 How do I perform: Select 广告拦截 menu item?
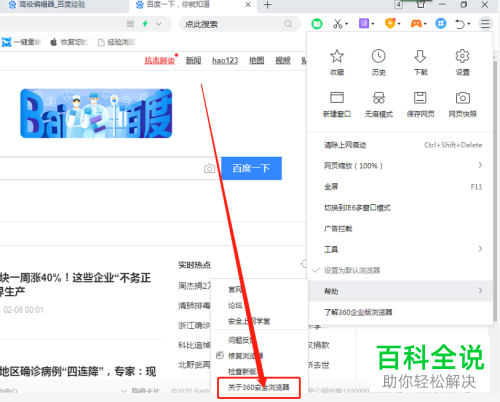[x=400, y=229]
